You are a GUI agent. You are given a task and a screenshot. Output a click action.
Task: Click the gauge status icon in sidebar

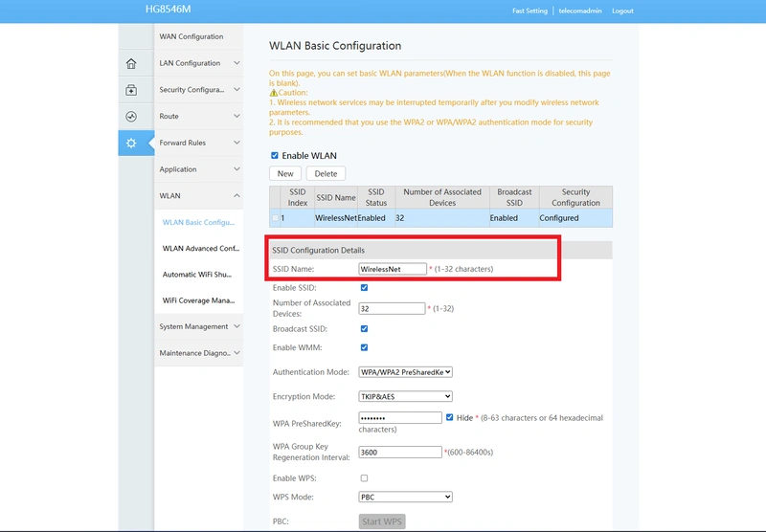tap(131, 117)
